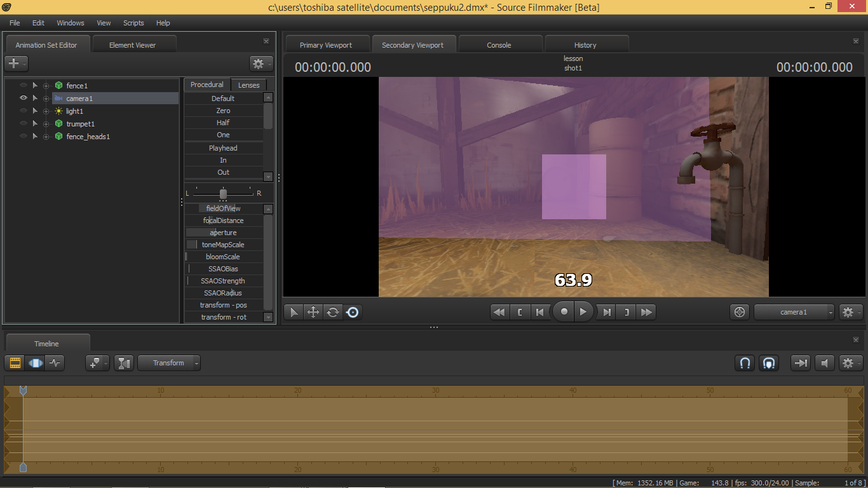Activate the move manipulator tool
Image resolution: width=868 pixels, height=488 pixels.
[x=313, y=312]
